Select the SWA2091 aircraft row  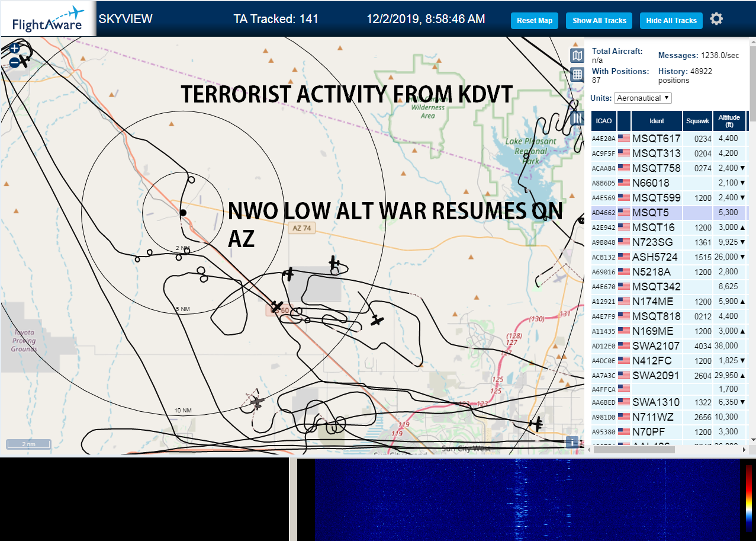[669, 376]
